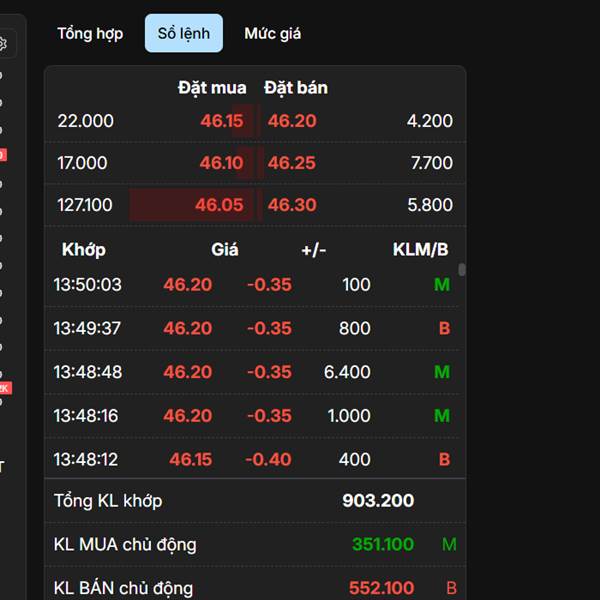Click the trade list scrollbar thumb

(x=462, y=269)
